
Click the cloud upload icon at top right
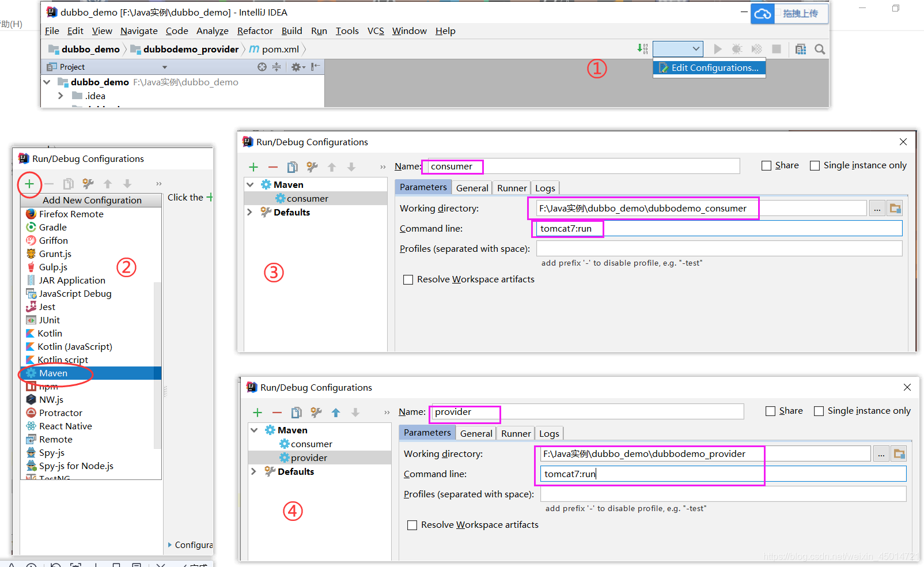(x=763, y=14)
